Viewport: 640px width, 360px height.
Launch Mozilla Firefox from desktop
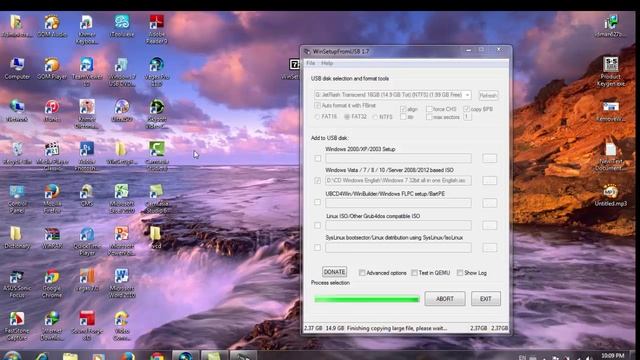coord(52,199)
